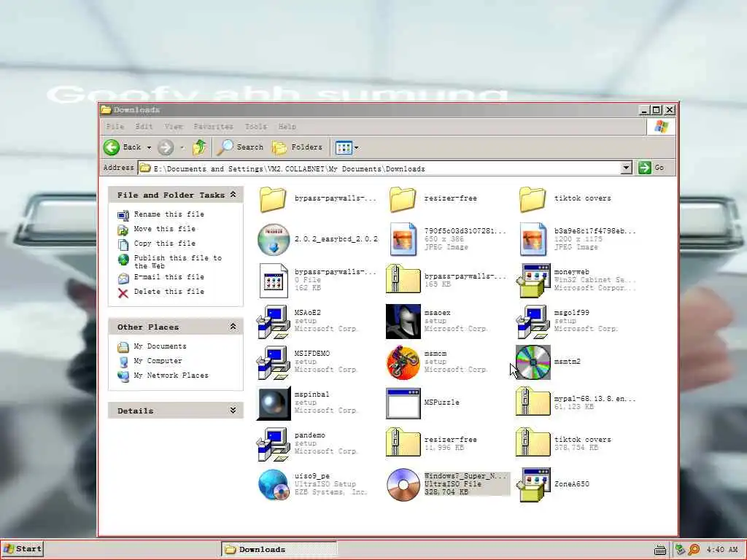
Task: Select the MSAoE2 setup icon
Action: (x=274, y=322)
